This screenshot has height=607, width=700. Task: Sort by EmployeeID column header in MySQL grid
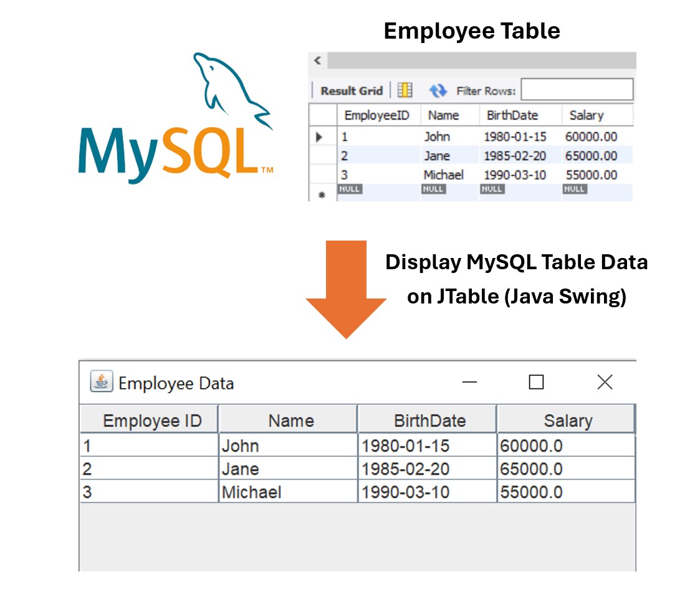pyautogui.click(x=378, y=115)
